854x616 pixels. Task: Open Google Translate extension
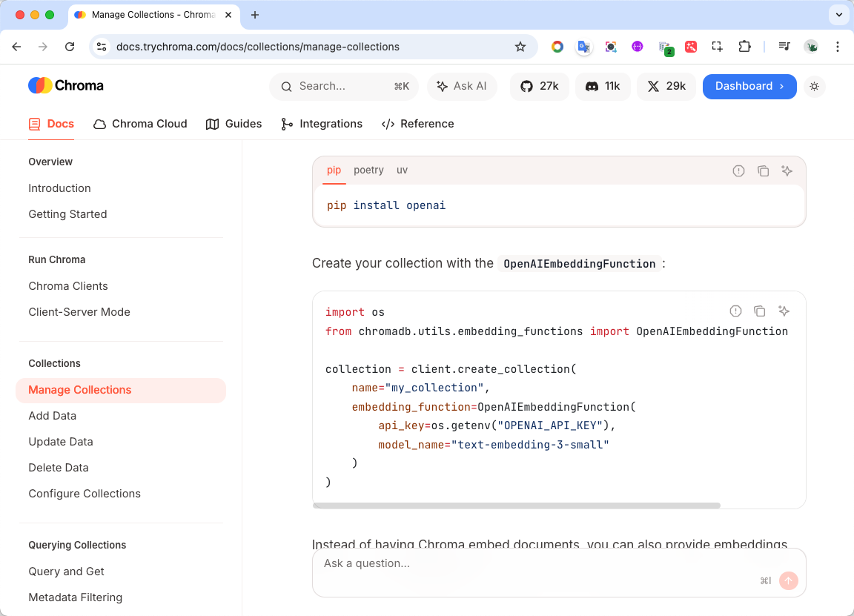coord(584,47)
